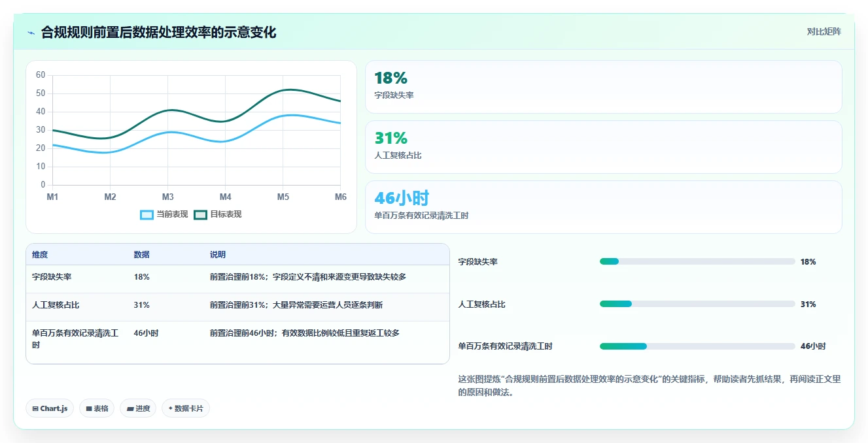Click the 表格 tag chip
Screen dimensions: 868x443
pos(97,408)
